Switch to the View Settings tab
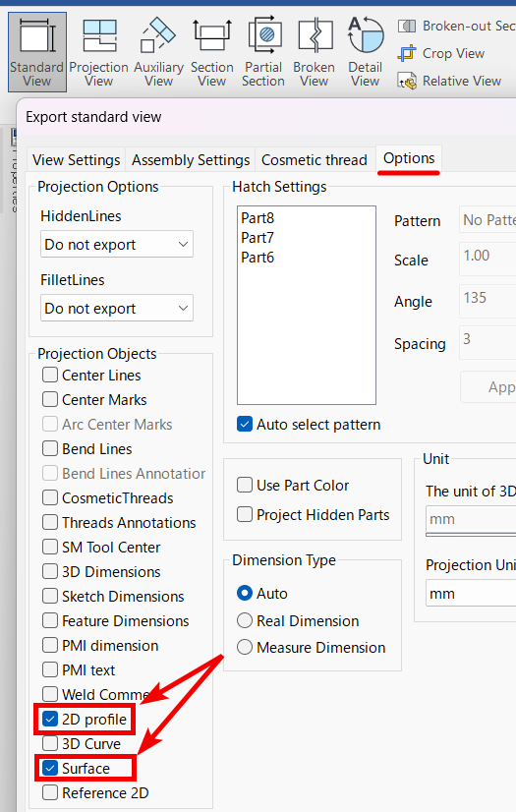 [76, 160]
